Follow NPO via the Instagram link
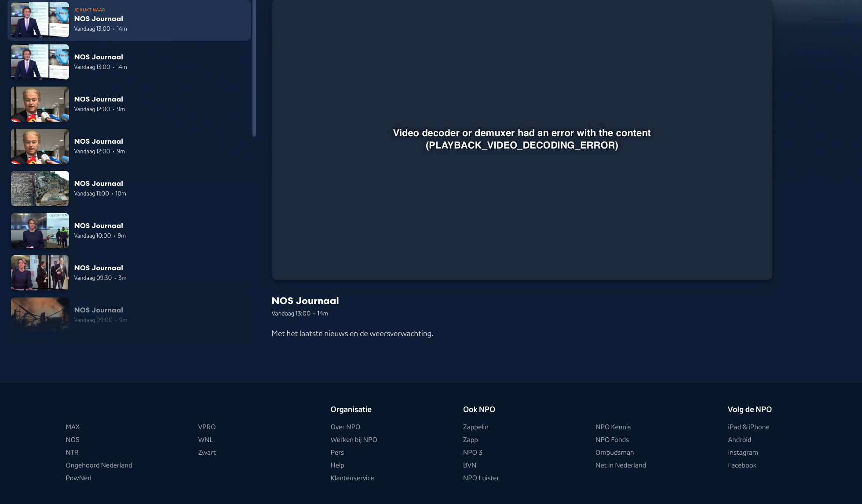The height and width of the screenshot is (504, 862). click(743, 453)
